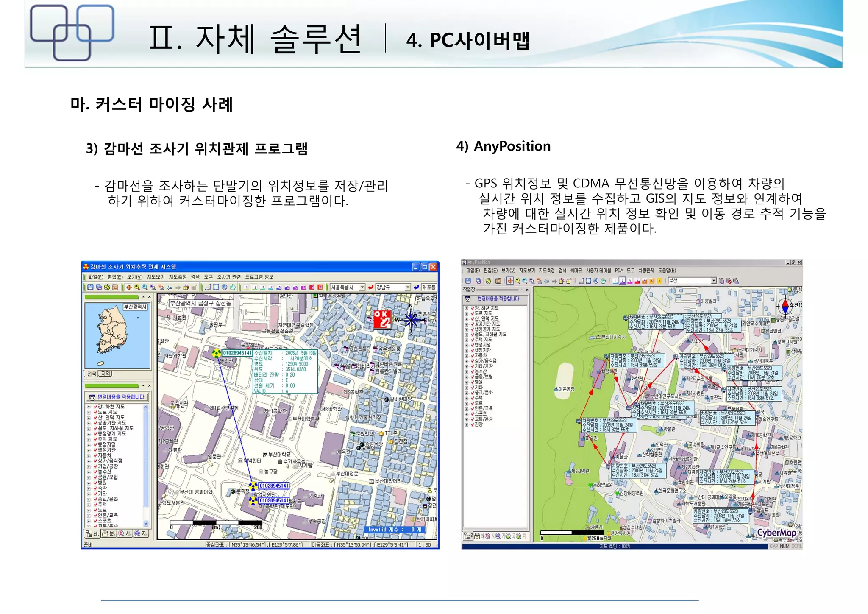Uncheck the 도로 지도 layer in left window
This screenshot has width=868, height=614.
click(x=95, y=412)
